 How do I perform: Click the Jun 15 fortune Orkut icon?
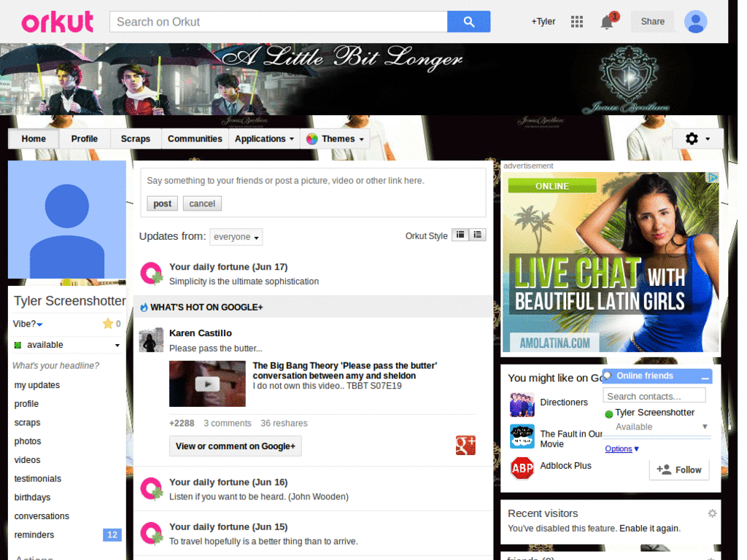click(152, 533)
